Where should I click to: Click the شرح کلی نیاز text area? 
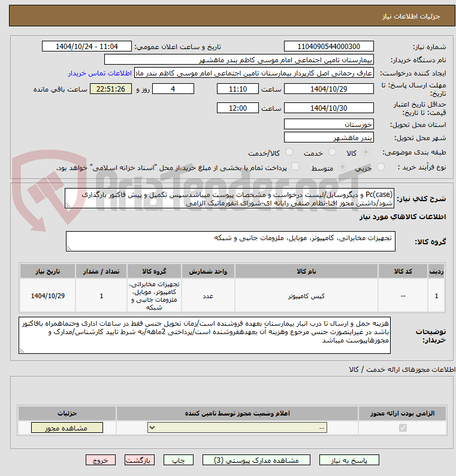point(229,198)
